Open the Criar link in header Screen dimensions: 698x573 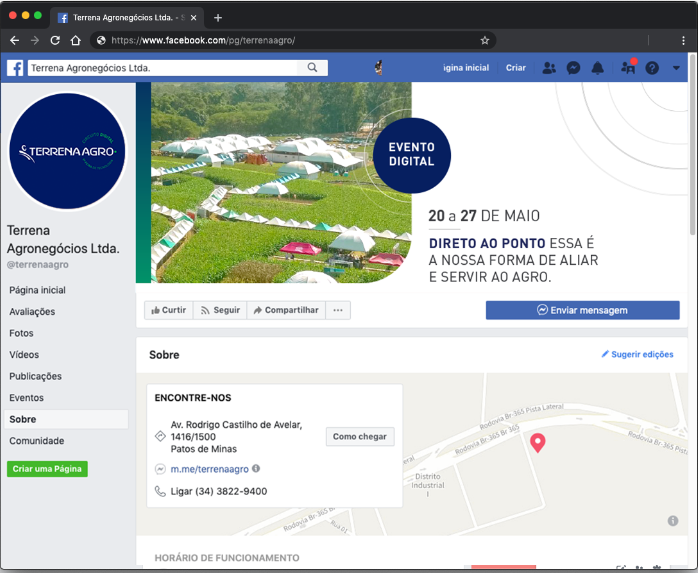(x=515, y=68)
